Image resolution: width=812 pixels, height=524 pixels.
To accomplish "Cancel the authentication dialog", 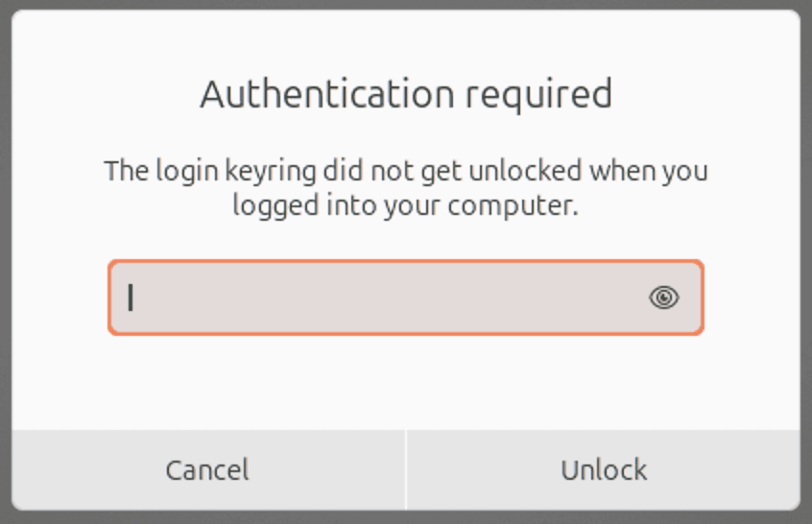I will (207, 469).
